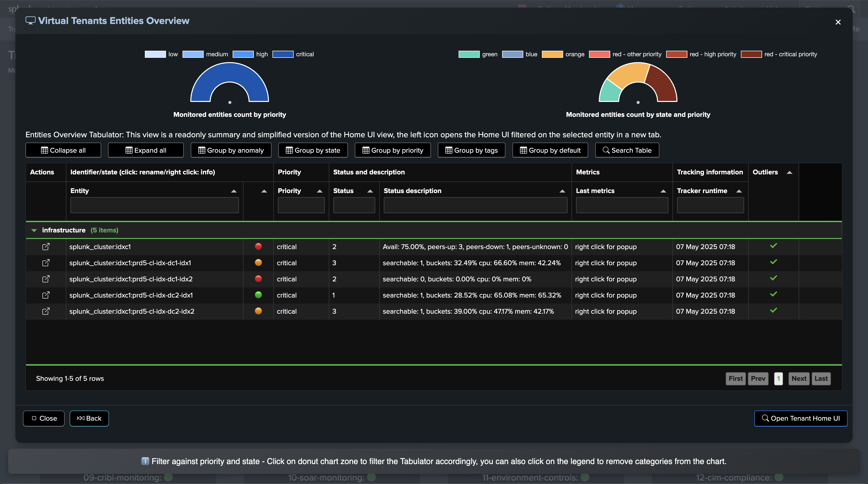The width and height of the screenshot is (868, 484).
Task: Open Tenant Home UI
Action: [x=801, y=419]
